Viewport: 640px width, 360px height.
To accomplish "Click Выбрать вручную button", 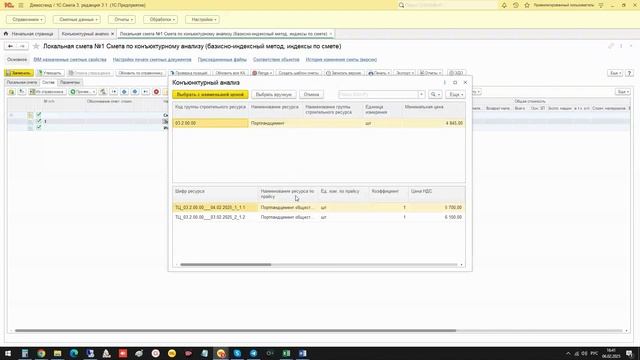I will click(x=273, y=94).
